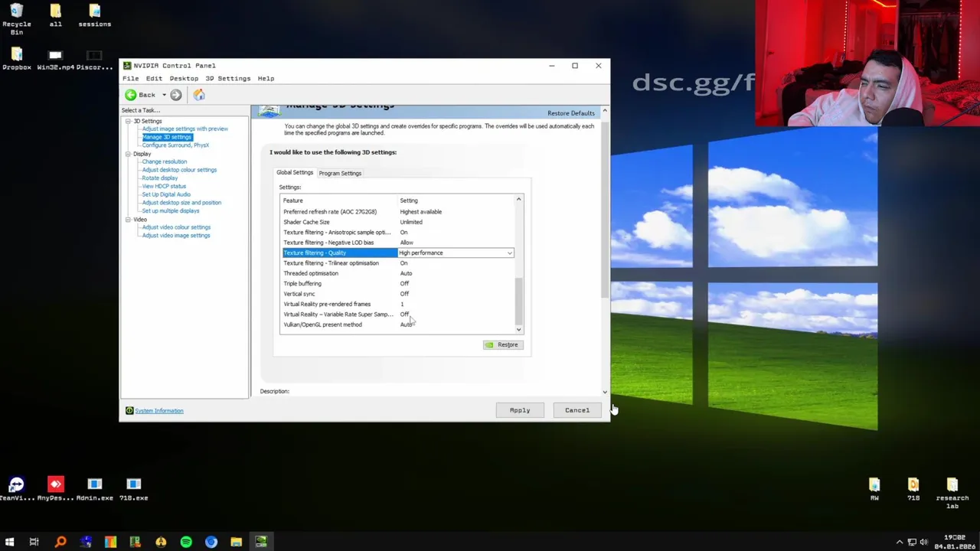Open the File menu
The height and width of the screenshot is (551, 980).
131,78
